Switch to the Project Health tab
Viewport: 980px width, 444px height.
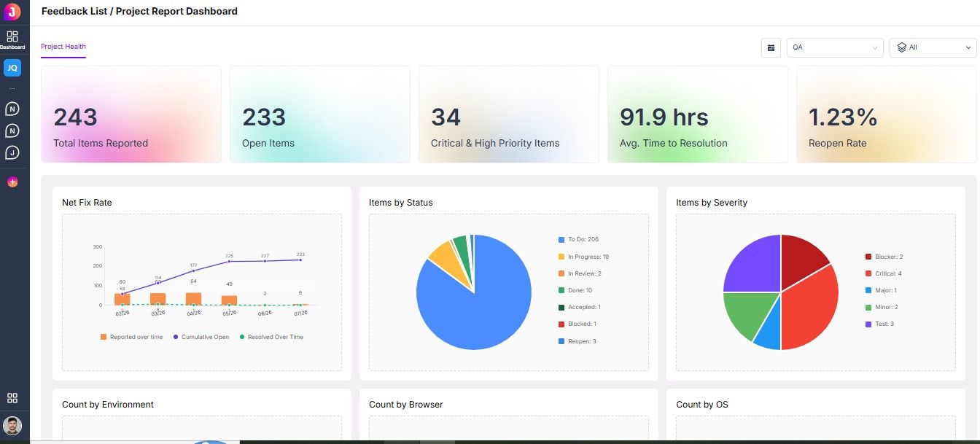[63, 47]
